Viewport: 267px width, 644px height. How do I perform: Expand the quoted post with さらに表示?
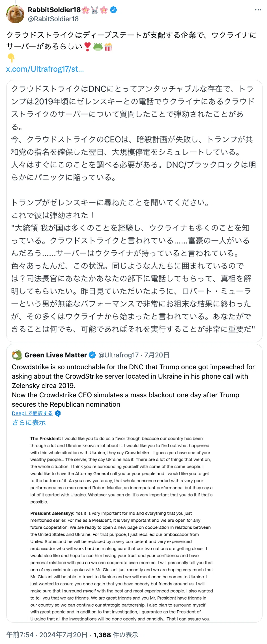point(29,423)
